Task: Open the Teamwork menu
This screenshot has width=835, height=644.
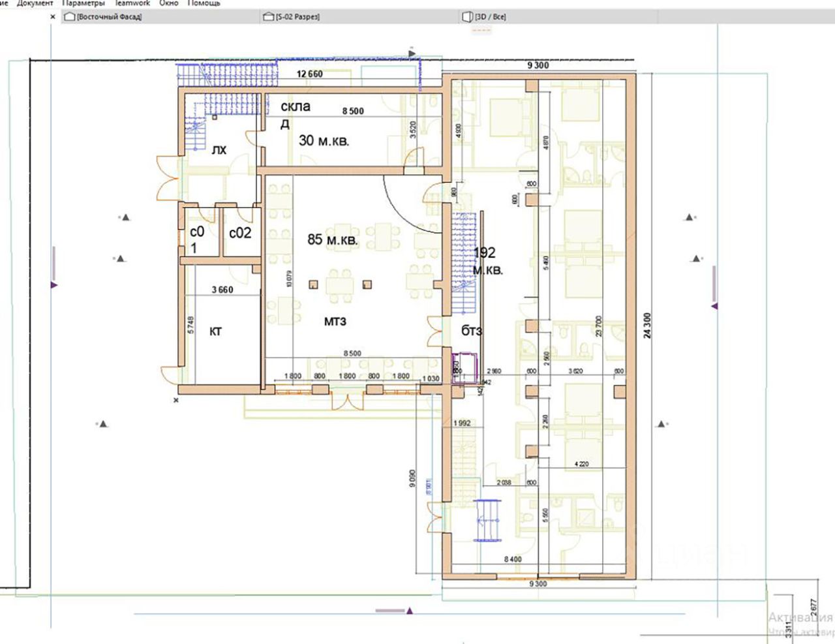Action: coord(132,3)
